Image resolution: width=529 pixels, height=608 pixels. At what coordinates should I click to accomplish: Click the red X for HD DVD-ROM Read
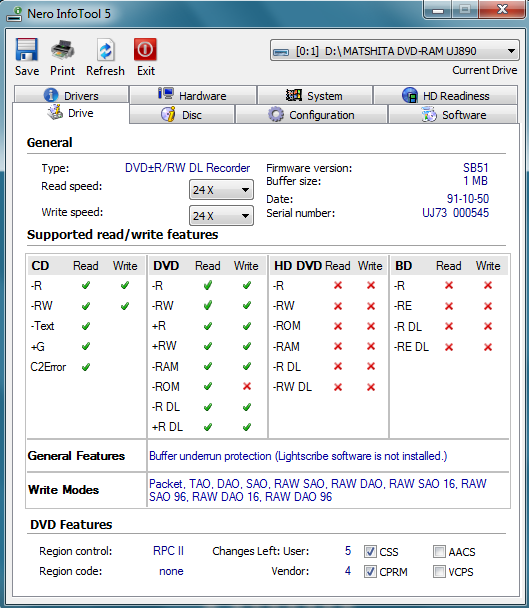338,326
